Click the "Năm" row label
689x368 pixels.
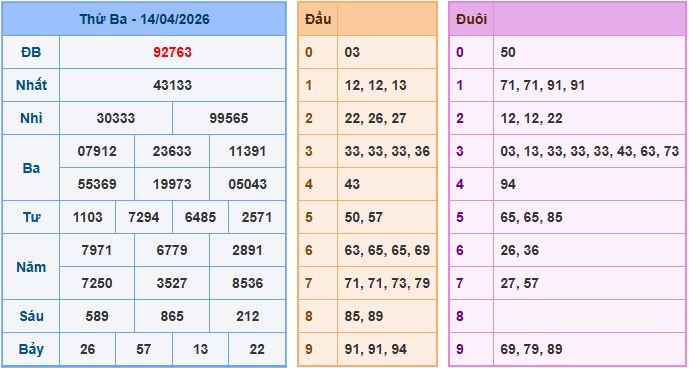31,267
